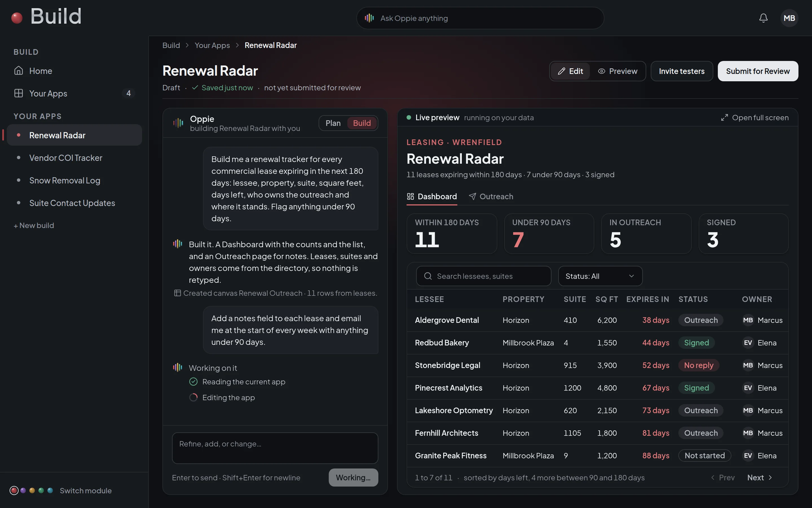The width and height of the screenshot is (812, 508).
Task: Click Invite testers button
Action: [x=681, y=71]
